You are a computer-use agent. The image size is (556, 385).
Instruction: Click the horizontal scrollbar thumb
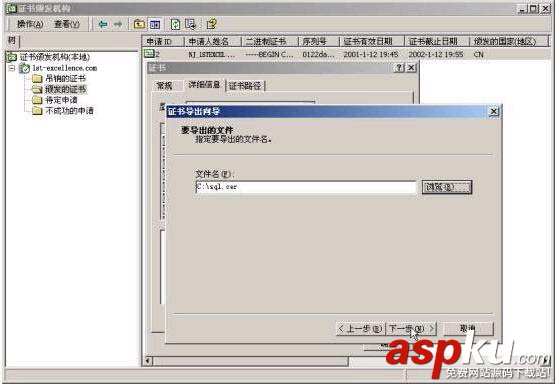[x=250, y=361]
